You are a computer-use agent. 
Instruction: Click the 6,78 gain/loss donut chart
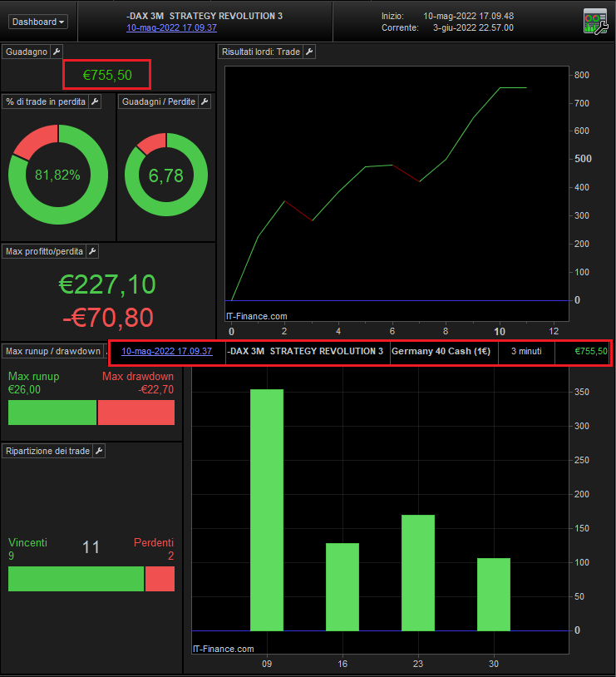tap(166, 175)
